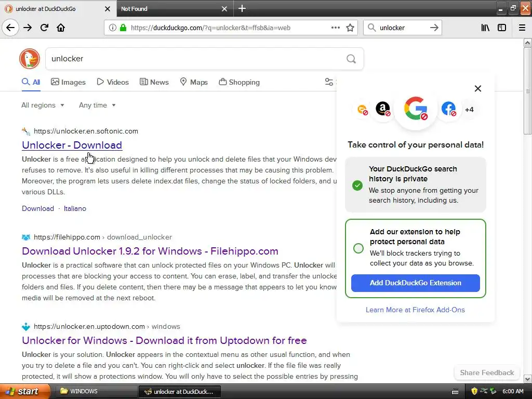Click Add DuckDuckGo Extension button

coord(415,283)
